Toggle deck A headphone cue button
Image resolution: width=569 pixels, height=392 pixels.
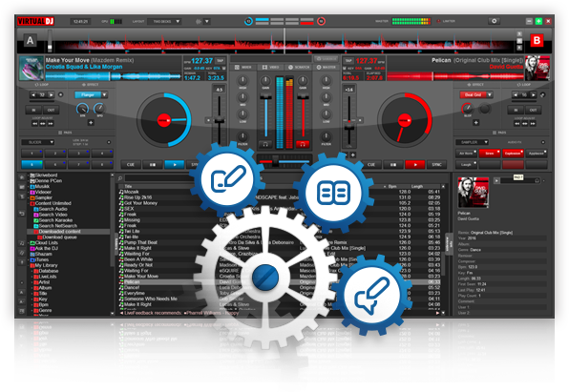coord(265,144)
